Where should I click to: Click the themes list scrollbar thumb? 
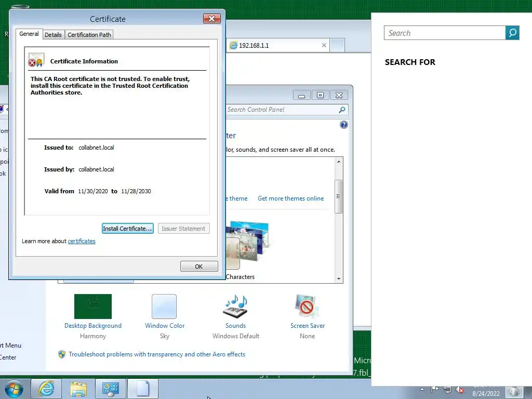point(338,196)
